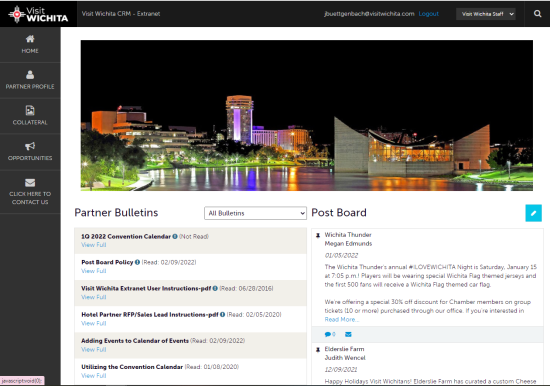Expand the All Bulletins dropdown
The height and width of the screenshot is (386, 550).
pos(255,213)
